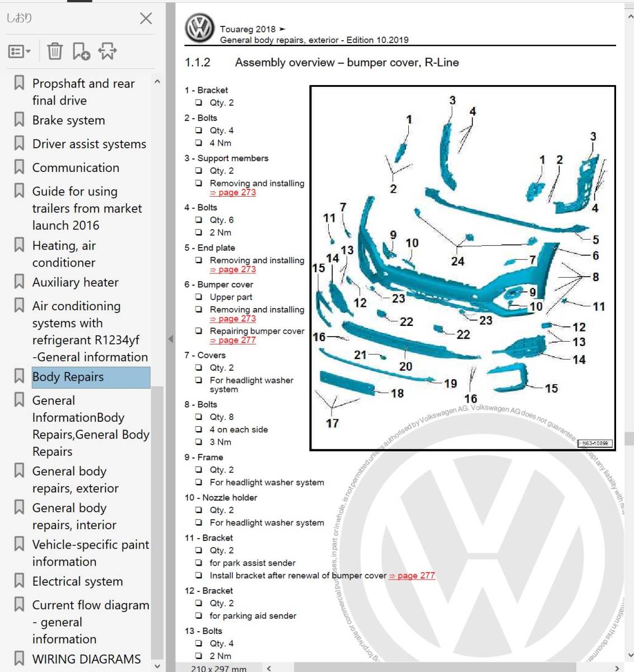The width and height of the screenshot is (634, 672).
Task: Find the current bookmark icon
Action: (108, 52)
